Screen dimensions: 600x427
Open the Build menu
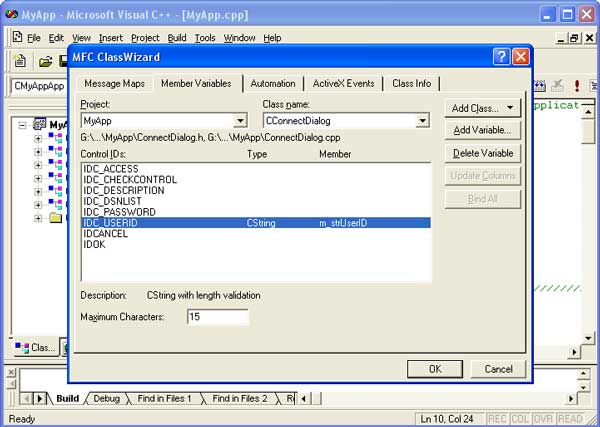[x=177, y=38]
